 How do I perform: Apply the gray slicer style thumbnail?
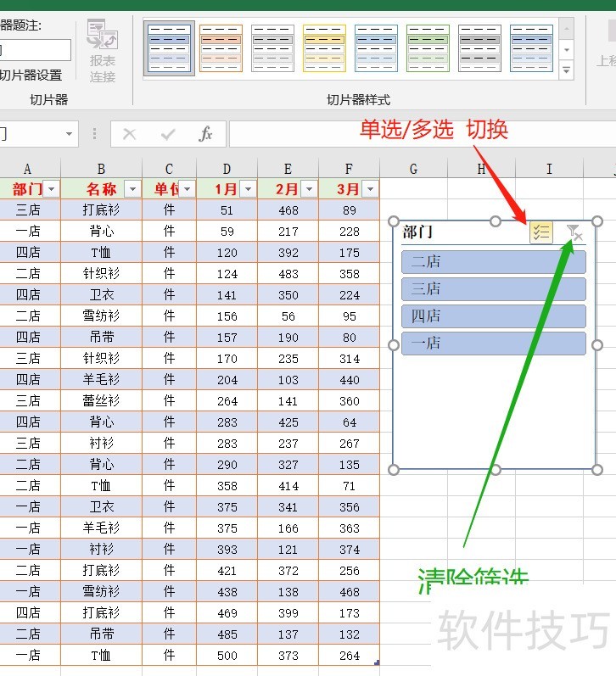point(272,48)
